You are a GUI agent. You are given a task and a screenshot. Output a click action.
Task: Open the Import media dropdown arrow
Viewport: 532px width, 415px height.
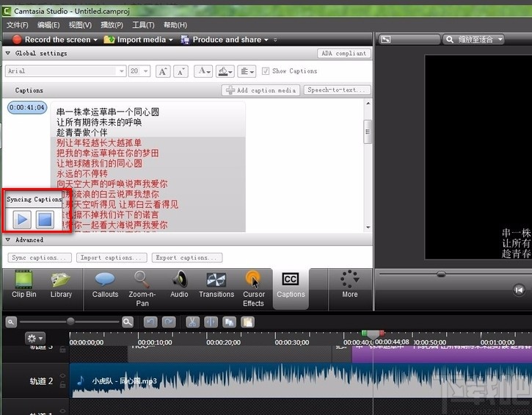click(x=171, y=40)
